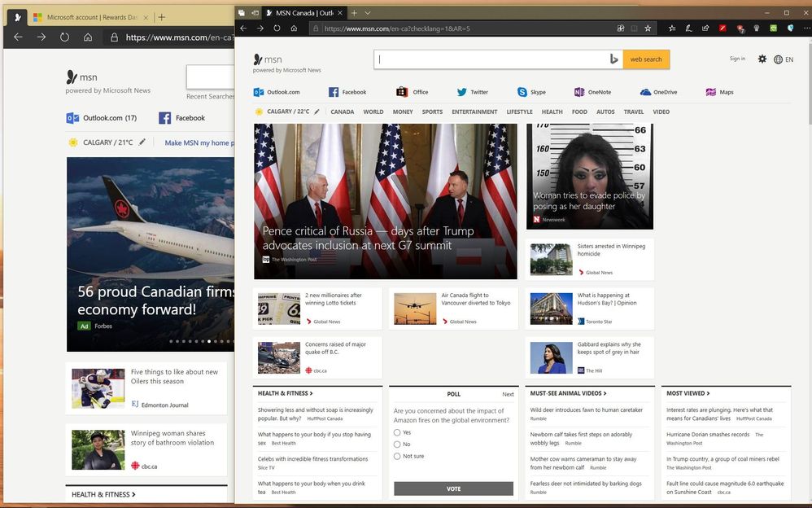The image size is (812, 508).
Task: Close the Microsoft account Rewards tab in back window
Action: click(146, 17)
